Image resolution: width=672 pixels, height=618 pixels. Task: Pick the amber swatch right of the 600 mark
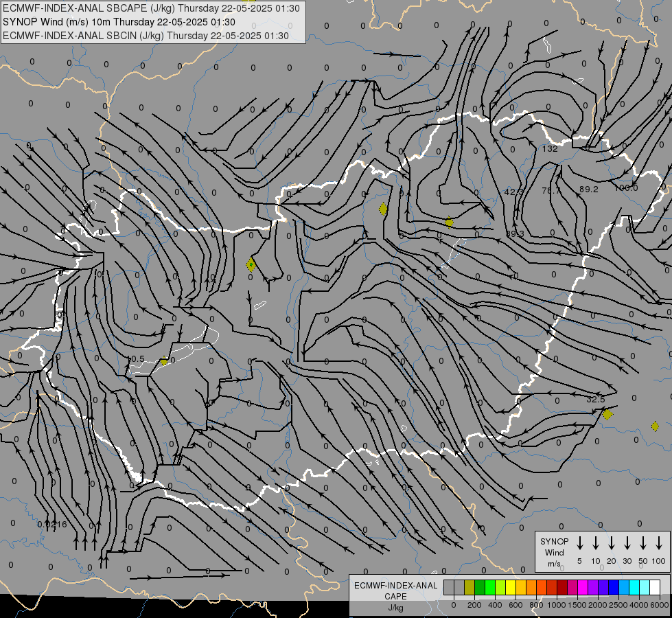click(x=521, y=588)
